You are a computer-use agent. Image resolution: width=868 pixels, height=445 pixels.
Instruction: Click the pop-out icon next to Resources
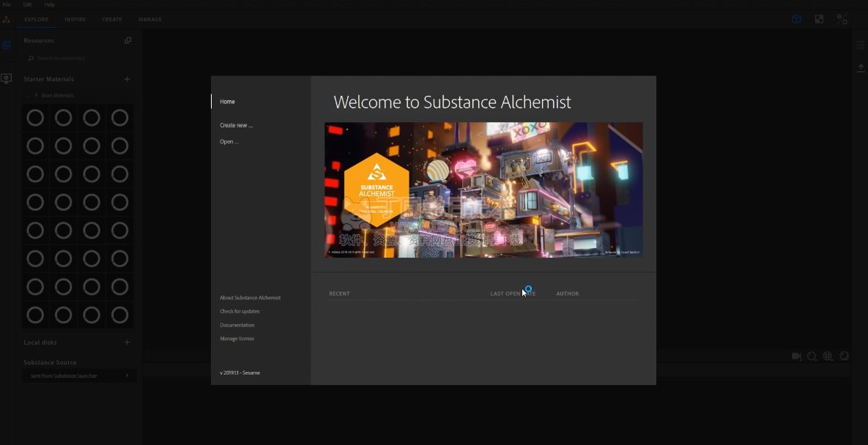(x=128, y=41)
